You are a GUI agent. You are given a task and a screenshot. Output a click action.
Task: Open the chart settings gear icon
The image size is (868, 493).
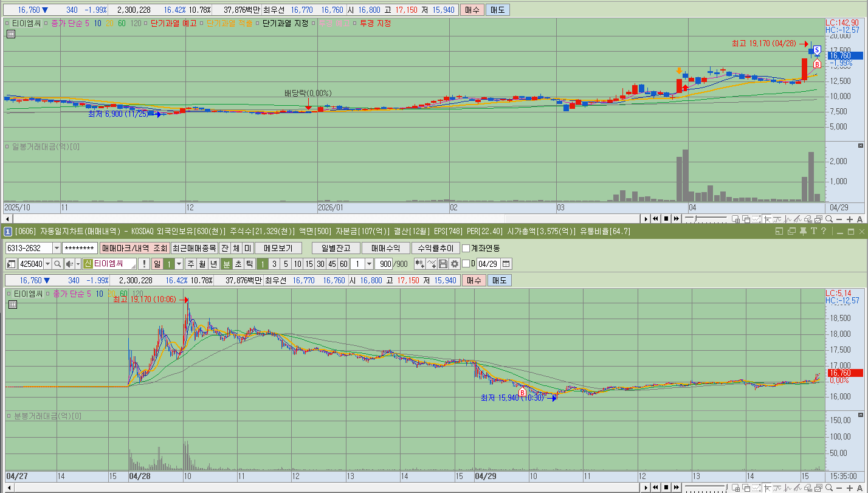454,264
